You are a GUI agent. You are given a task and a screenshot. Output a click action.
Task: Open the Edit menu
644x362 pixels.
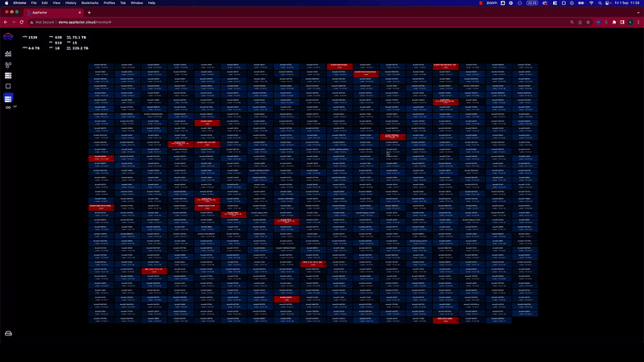point(45,3)
